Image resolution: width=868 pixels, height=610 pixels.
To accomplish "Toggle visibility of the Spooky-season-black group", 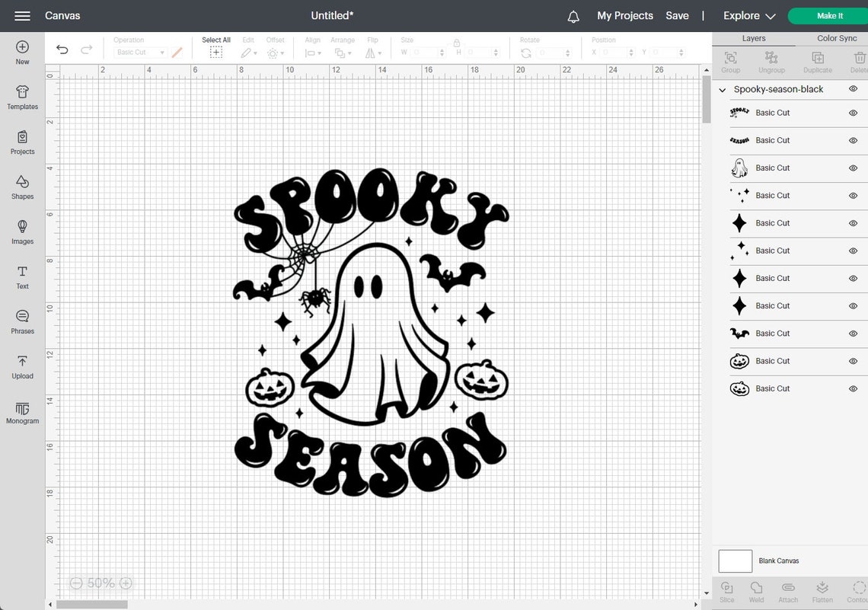I will click(x=853, y=88).
